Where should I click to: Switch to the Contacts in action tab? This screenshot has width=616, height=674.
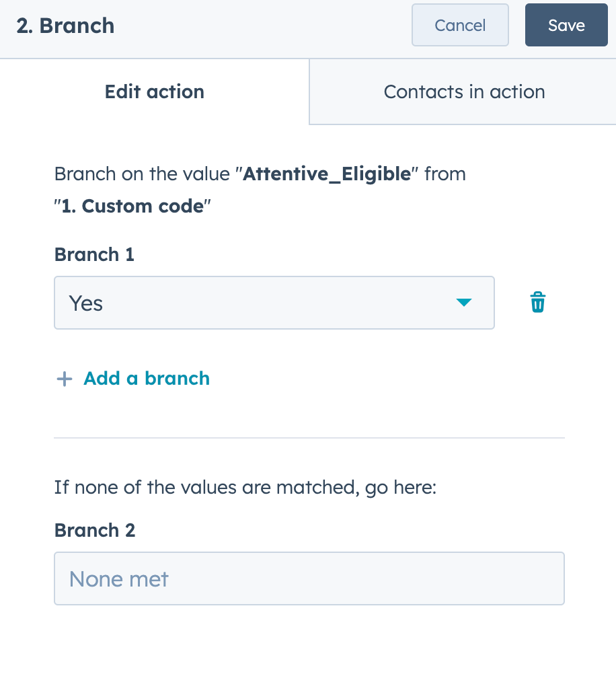(x=464, y=91)
